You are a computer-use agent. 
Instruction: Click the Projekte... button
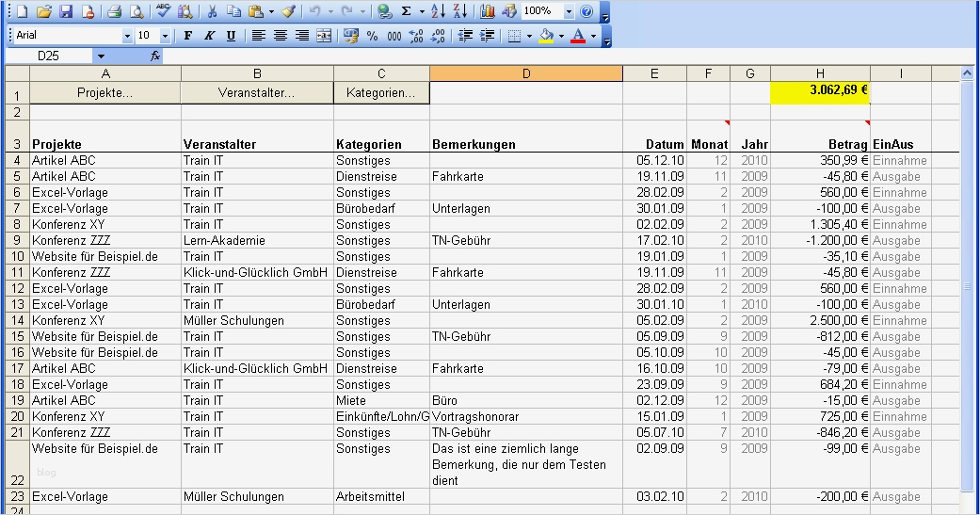105,92
